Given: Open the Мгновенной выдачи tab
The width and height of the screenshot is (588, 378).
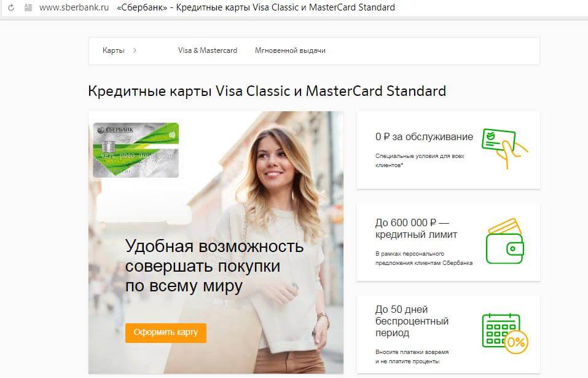Looking at the screenshot, I should pyautogui.click(x=290, y=50).
